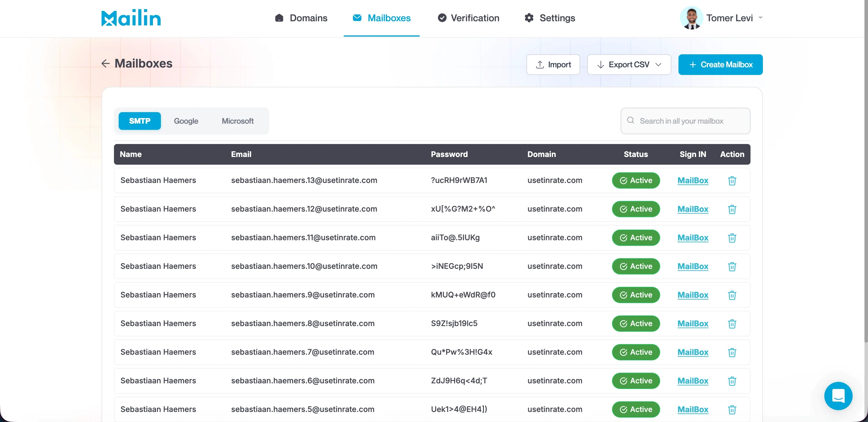Image resolution: width=868 pixels, height=422 pixels.
Task: Open the chat support bubble
Action: click(x=838, y=395)
